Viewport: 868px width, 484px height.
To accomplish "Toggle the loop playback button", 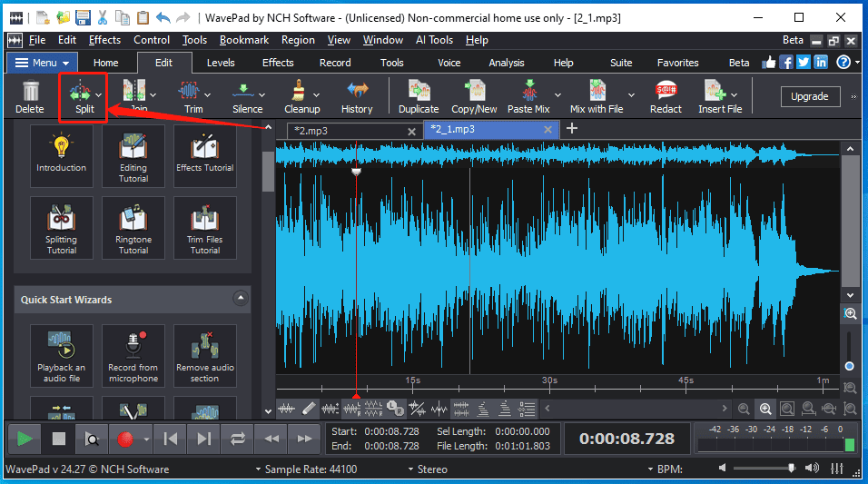I will (x=238, y=439).
